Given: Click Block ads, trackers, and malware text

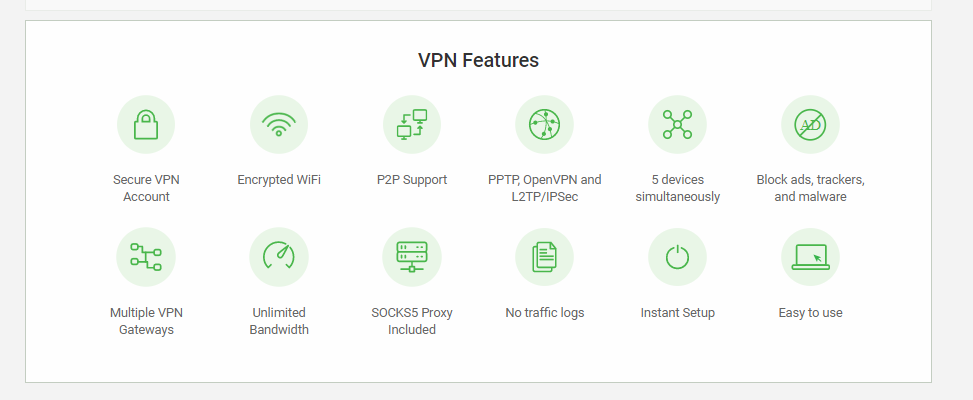Looking at the screenshot, I should [810, 189].
